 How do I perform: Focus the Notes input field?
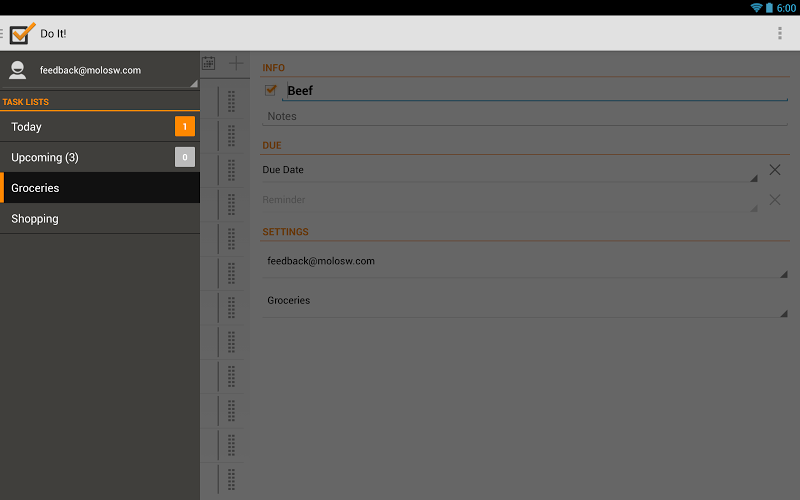coord(525,116)
